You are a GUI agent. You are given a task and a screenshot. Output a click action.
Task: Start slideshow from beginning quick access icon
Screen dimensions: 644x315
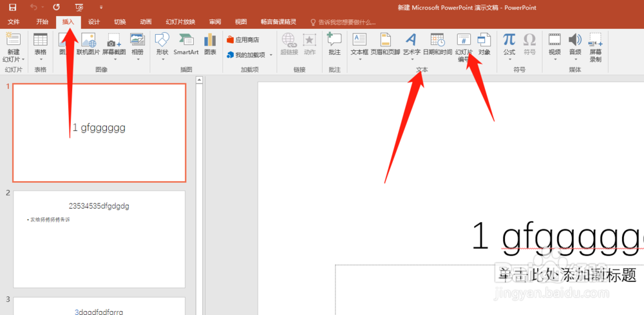click(x=80, y=7)
